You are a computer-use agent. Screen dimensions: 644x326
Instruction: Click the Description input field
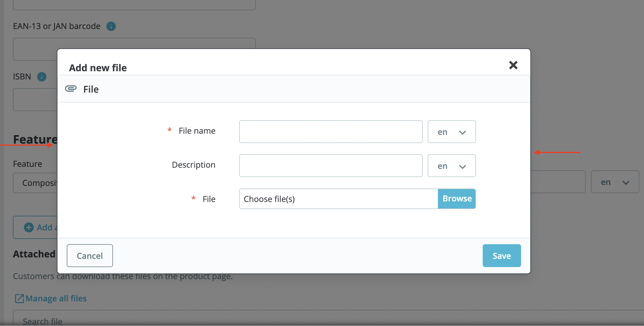point(330,166)
